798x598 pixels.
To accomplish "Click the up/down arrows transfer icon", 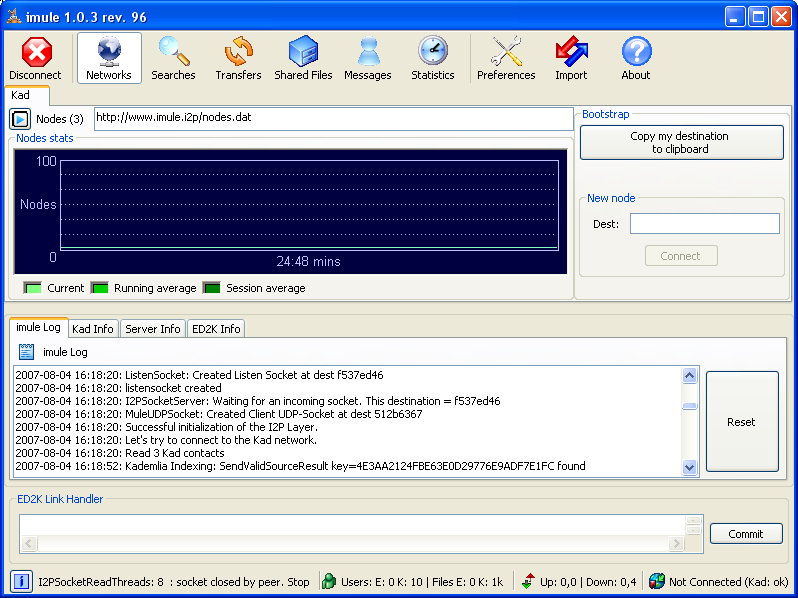I will (528, 581).
